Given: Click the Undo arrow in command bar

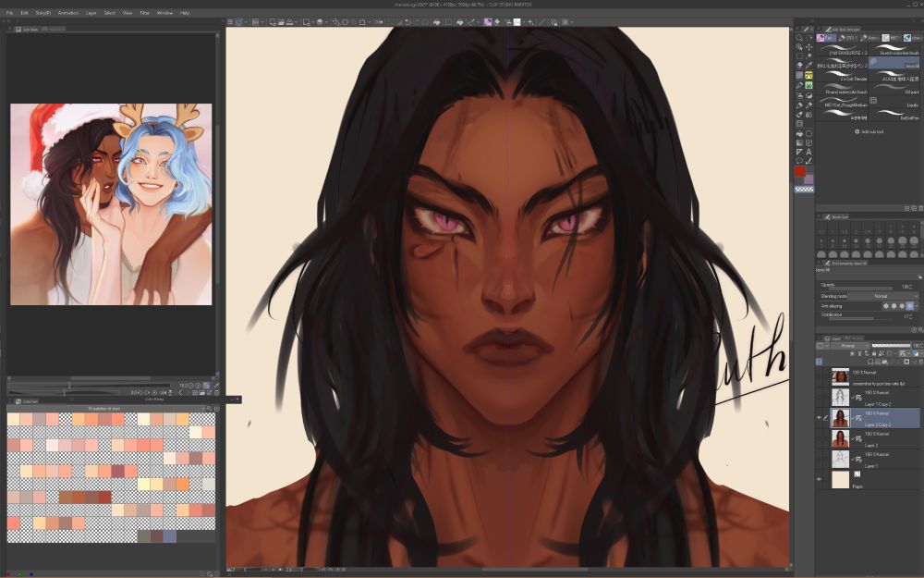Looking at the screenshot, I should click(x=407, y=22).
